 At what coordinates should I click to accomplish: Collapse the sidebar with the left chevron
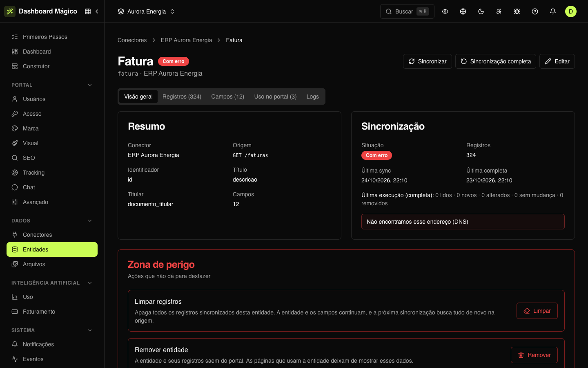pyautogui.click(x=97, y=11)
